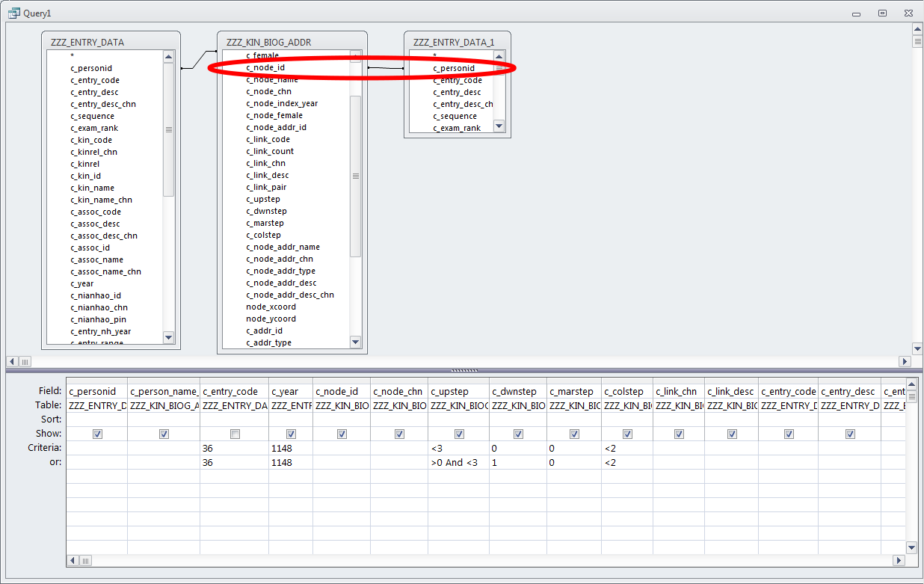The height and width of the screenshot is (584, 924).
Task: Select c_link_code in ZZZ_KIN_BIOG_ADDR list
Action: pos(268,139)
